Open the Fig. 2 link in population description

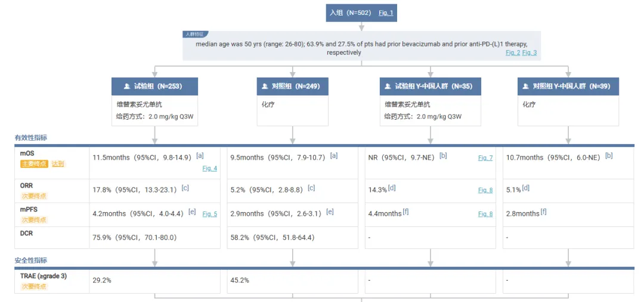513,53
